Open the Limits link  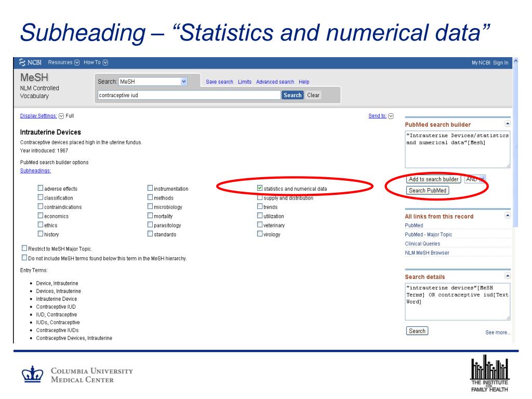click(245, 82)
